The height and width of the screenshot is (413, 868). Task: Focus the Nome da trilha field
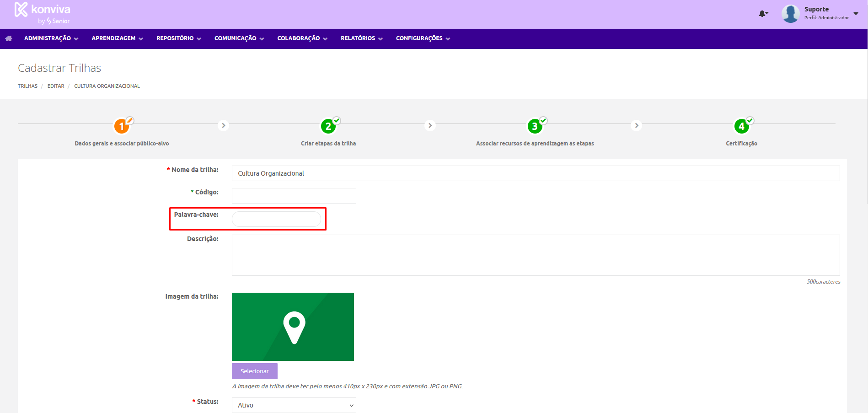(536, 173)
